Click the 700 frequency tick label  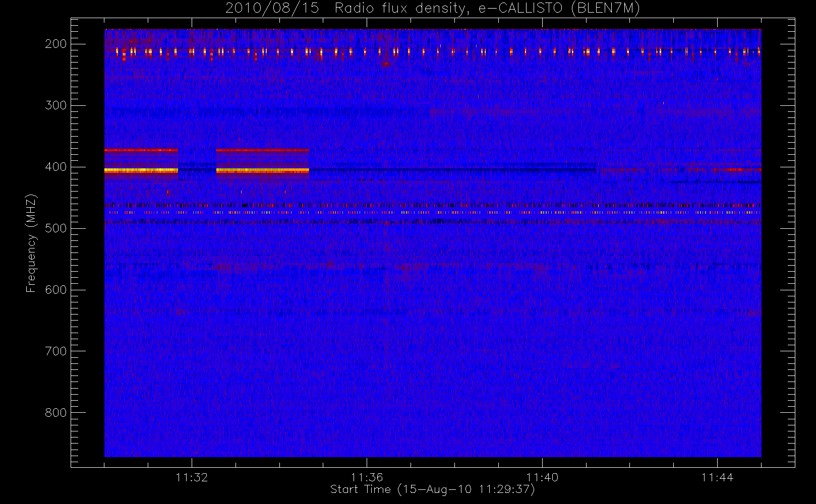pos(55,351)
